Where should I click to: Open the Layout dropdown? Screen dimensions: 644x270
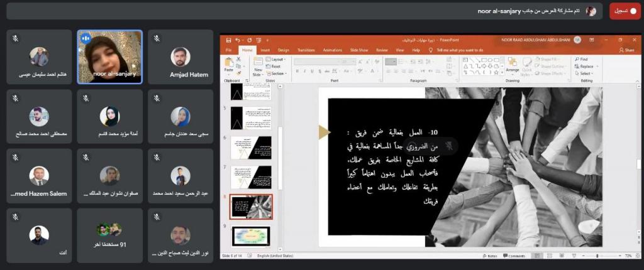pyautogui.click(x=276, y=59)
